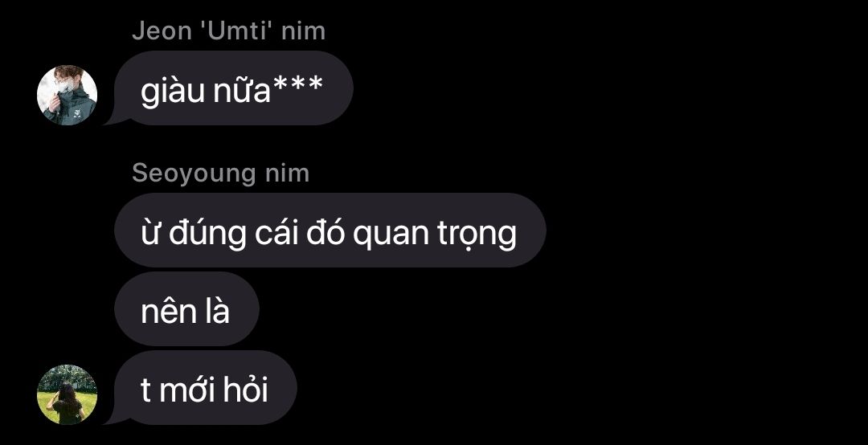Click the words 'quan trọng' in Seoyoung's message

pos(435,235)
